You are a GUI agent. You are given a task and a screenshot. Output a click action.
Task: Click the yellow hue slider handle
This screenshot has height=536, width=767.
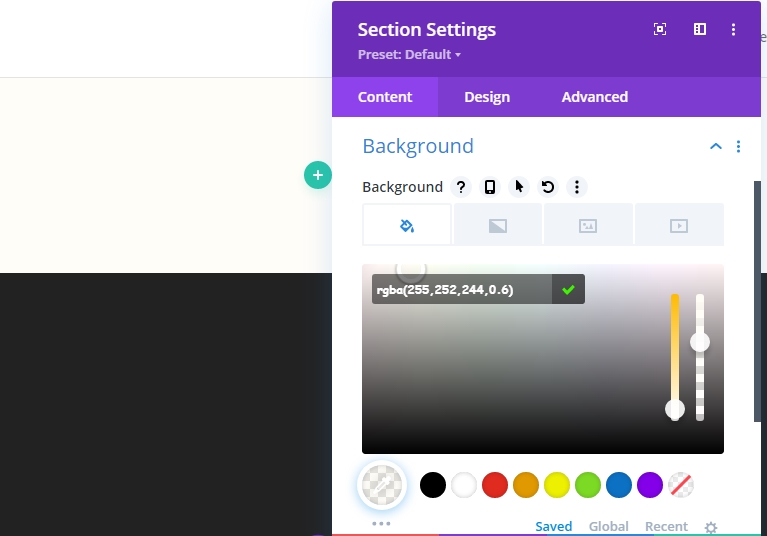(675, 409)
